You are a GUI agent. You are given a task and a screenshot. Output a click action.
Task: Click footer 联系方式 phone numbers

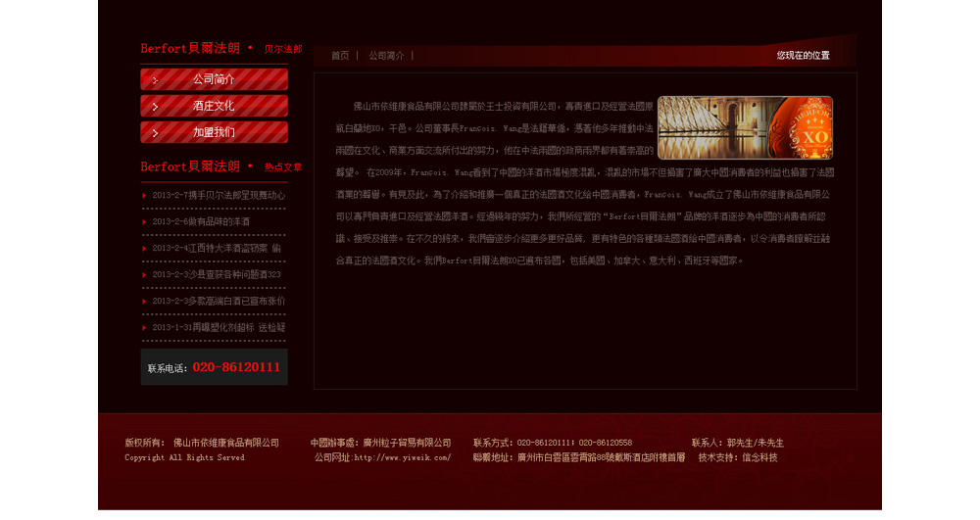[x=553, y=443]
